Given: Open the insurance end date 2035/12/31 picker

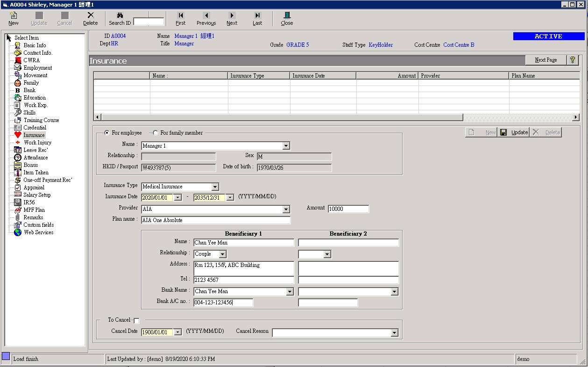Looking at the screenshot, I should point(230,198).
